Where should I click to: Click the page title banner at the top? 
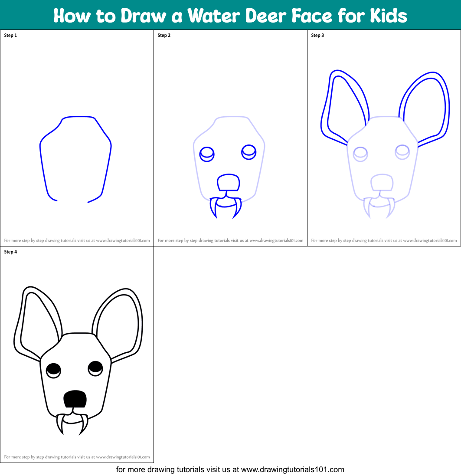230,15
